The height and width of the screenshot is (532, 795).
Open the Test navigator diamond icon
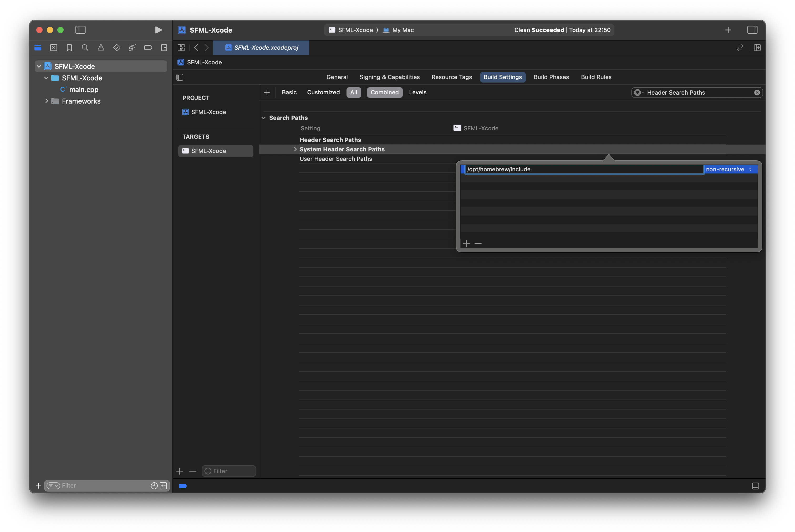pos(117,48)
